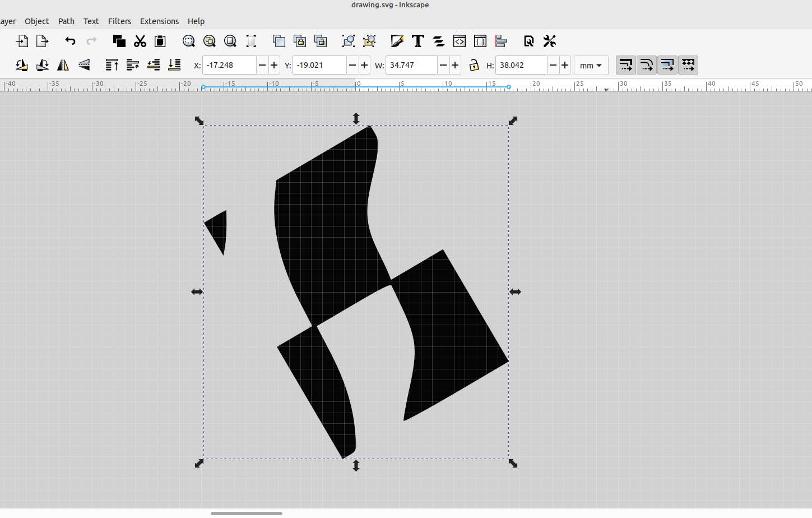
Task: Decrease width with minus button
Action: [x=443, y=65]
